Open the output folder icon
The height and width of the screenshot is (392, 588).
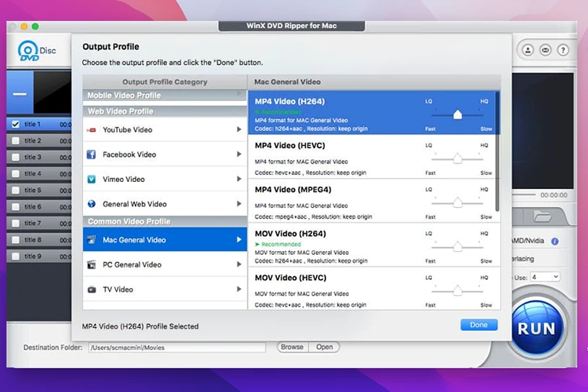click(x=543, y=217)
